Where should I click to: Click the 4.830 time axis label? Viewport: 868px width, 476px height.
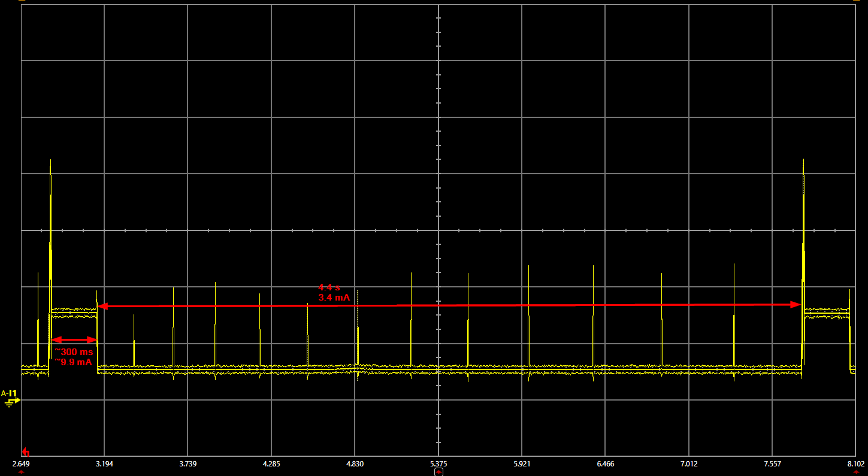tap(355, 464)
